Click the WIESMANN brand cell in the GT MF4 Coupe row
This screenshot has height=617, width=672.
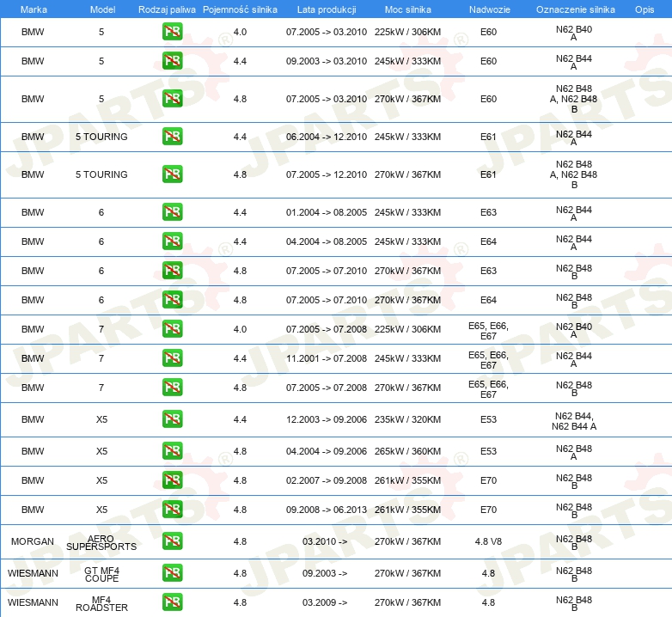(x=33, y=573)
